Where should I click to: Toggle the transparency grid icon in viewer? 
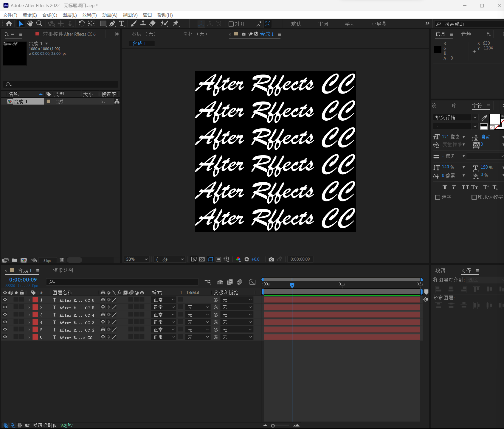[202, 259]
